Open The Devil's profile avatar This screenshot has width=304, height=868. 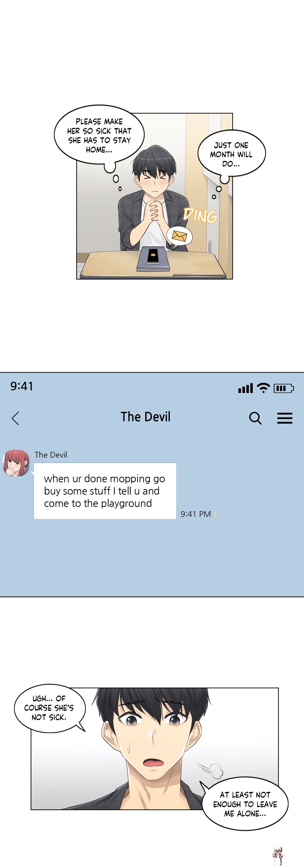point(16,463)
